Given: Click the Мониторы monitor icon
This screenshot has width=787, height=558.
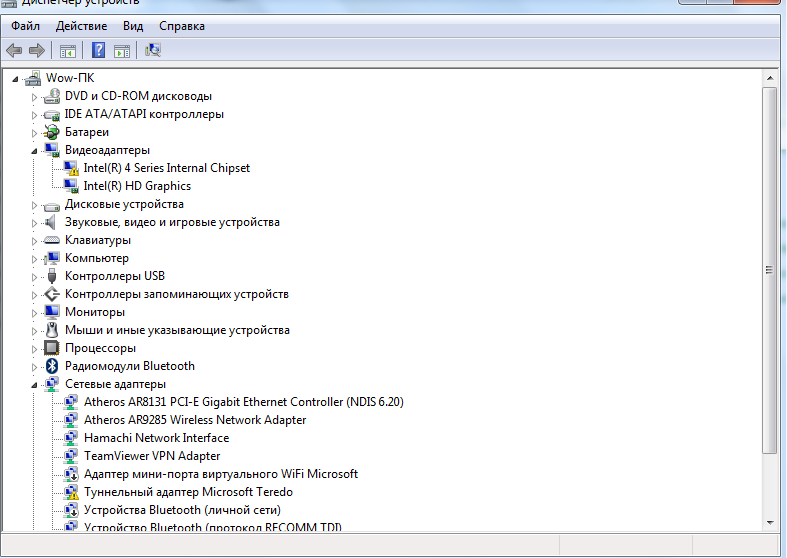Looking at the screenshot, I should (x=52, y=312).
